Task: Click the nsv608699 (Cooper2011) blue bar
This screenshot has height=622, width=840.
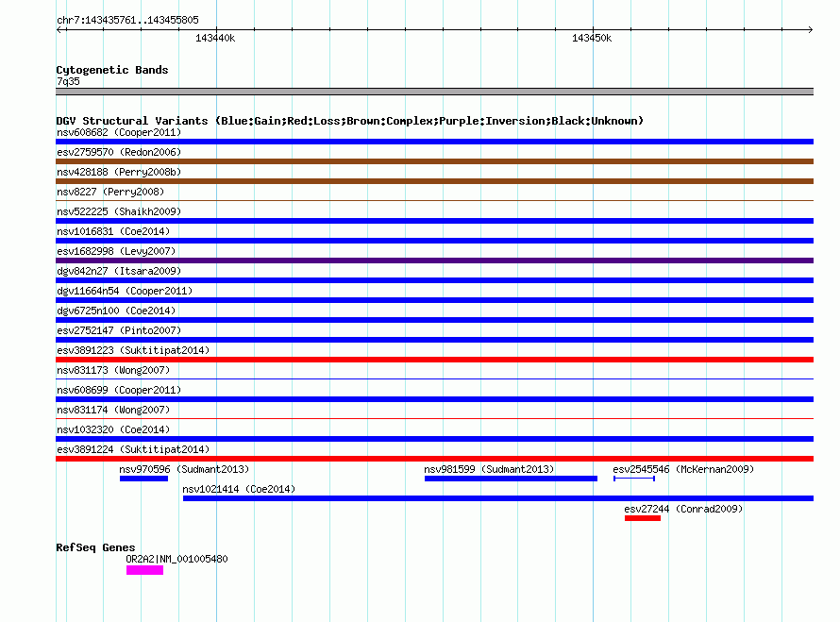Action: click(x=434, y=399)
